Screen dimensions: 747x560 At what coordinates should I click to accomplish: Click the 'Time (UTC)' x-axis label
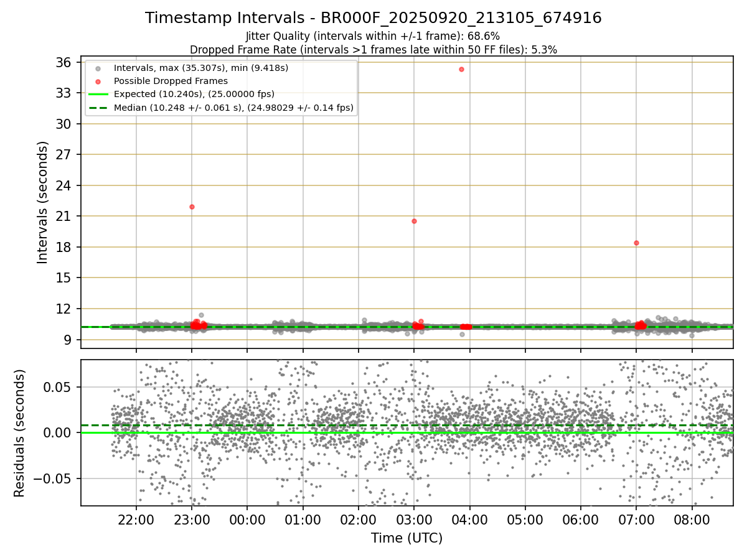coord(407,538)
